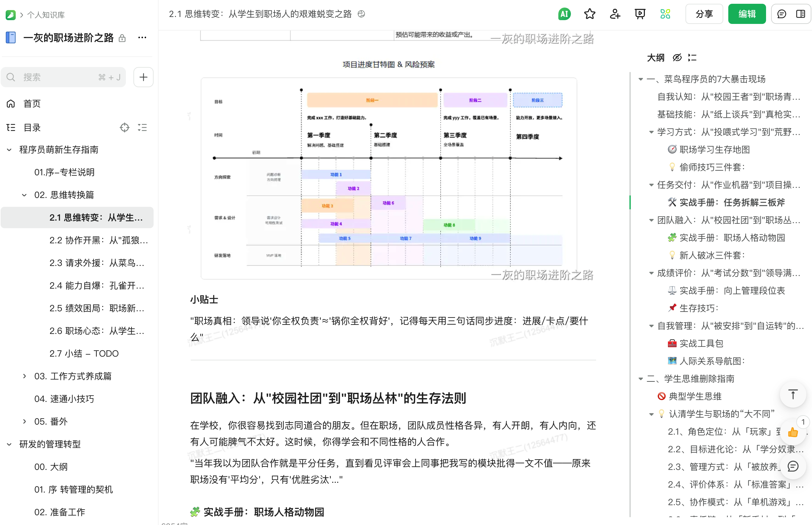812x525 pixels.
Task: Toggle outline list view icon beside 大纲
Action: pyautogui.click(x=692, y=58)
